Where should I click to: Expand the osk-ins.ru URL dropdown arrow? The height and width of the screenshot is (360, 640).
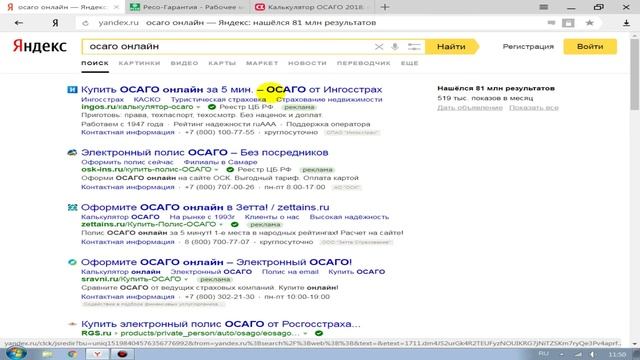coord(216,169)
